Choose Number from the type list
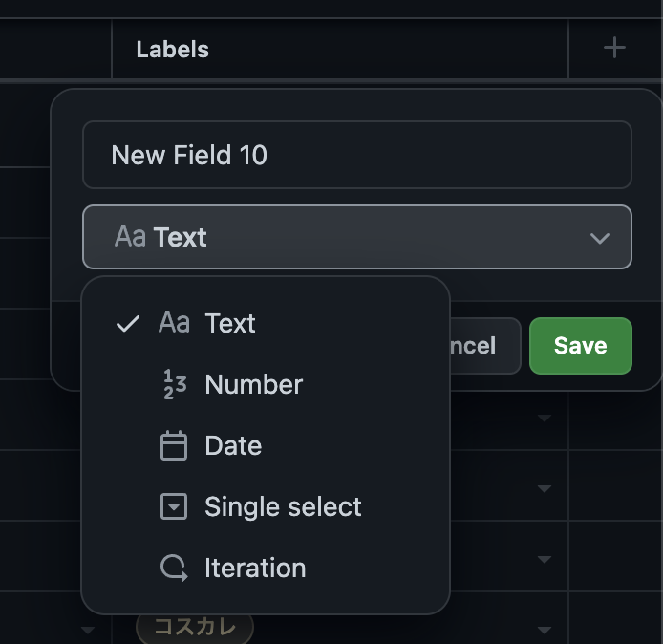This screenshot has height=644, width=663. click(x=253, y=384)
